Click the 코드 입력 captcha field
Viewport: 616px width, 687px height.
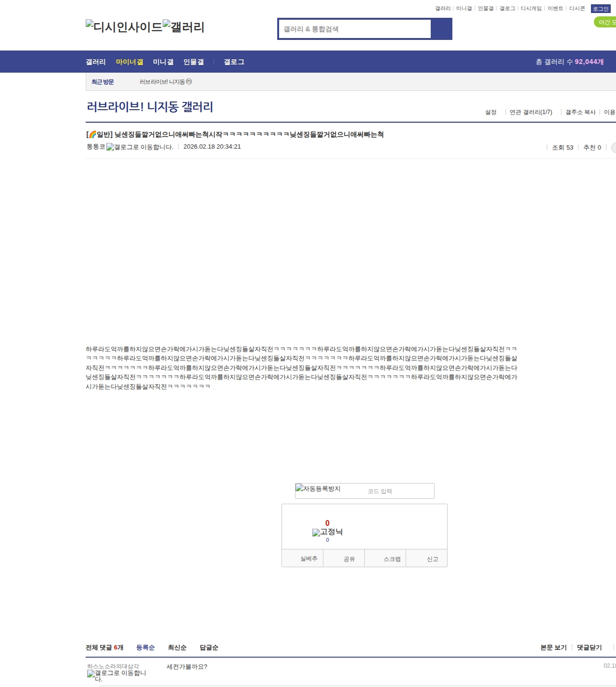click(x=398, y=491)
